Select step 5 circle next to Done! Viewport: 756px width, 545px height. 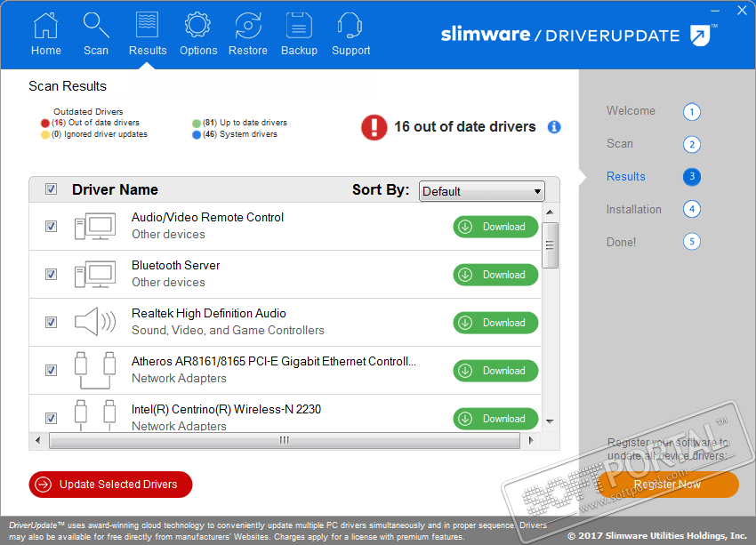(691, 242)
